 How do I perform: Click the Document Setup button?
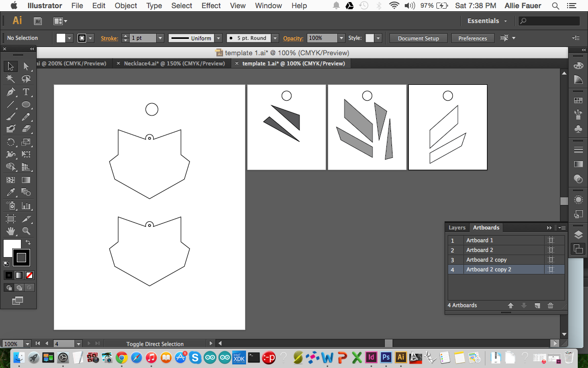coord(418,38)
